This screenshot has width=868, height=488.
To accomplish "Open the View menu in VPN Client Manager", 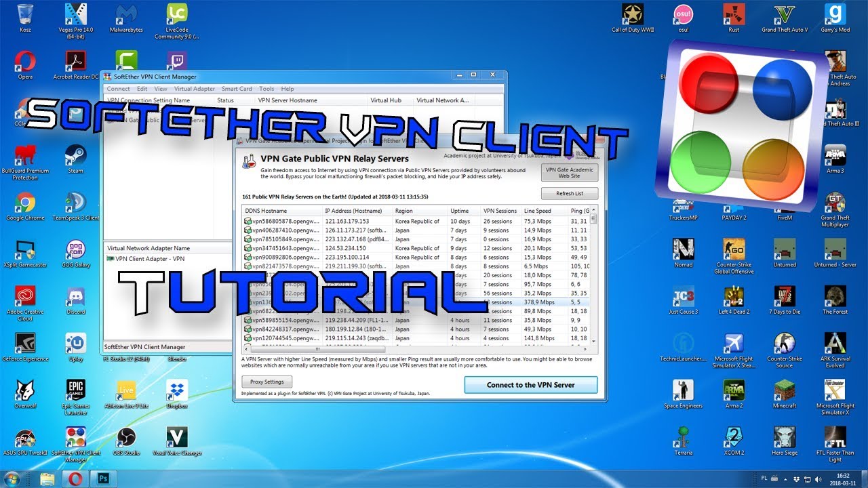I will (161, 89).
